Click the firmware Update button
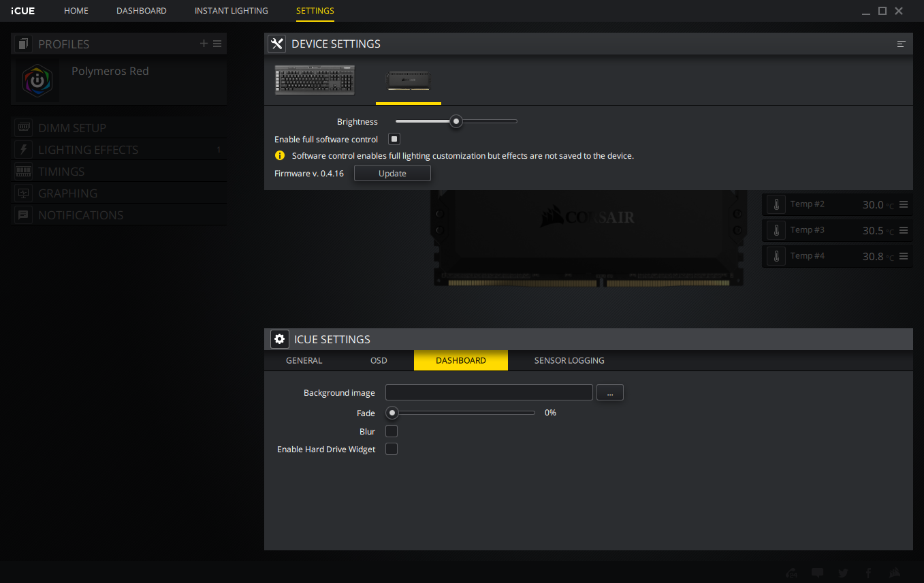Viewport: 924px width, 583px height. click(x=392, y=174)
